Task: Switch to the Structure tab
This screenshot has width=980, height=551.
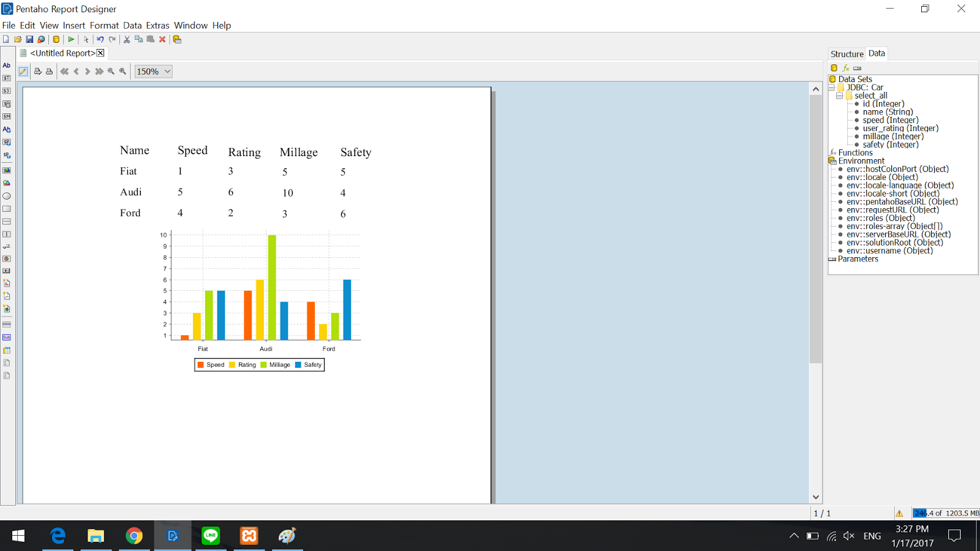Action: (846, 53)
